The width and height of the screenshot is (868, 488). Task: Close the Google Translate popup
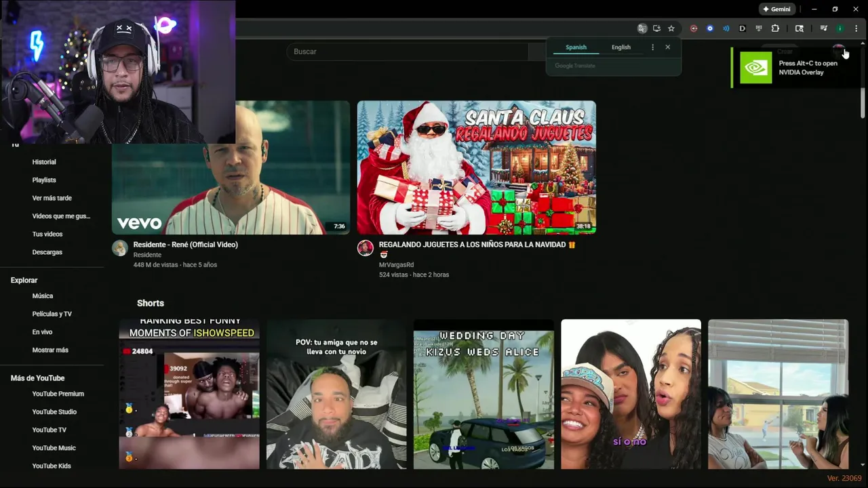(x=667, y=47)
